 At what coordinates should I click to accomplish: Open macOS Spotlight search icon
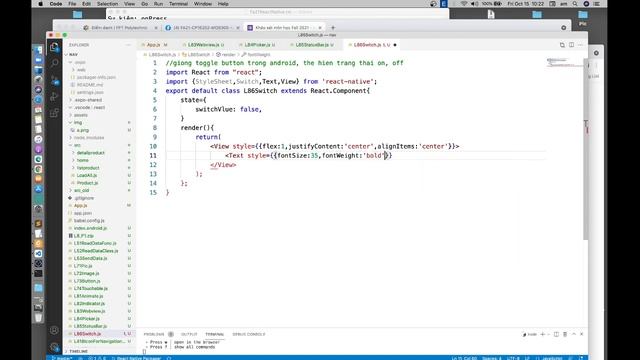(575, 4)
